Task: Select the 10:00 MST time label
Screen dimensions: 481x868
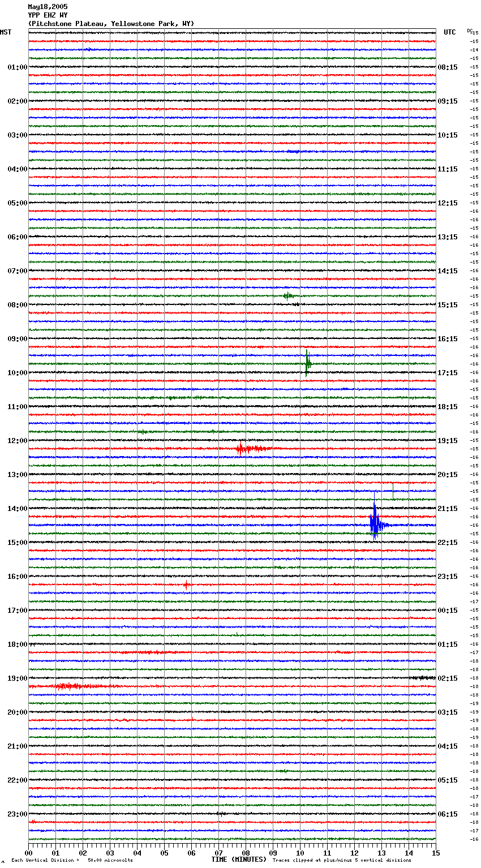Action: [17, 373]
